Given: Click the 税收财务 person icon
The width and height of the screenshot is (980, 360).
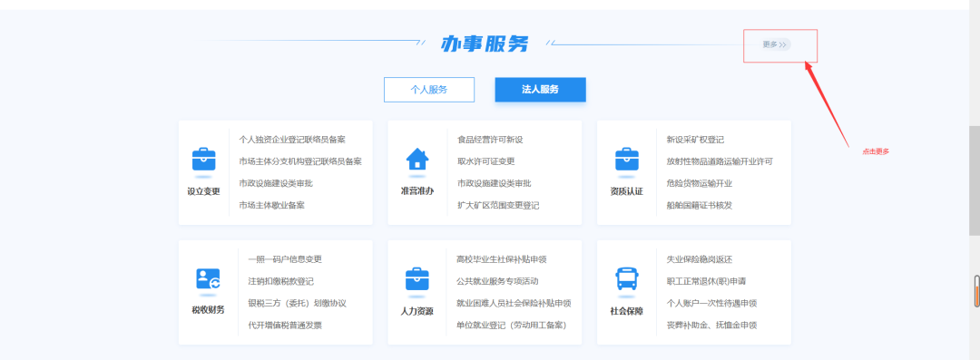Looking at the screenshot, I should (208, 278).
